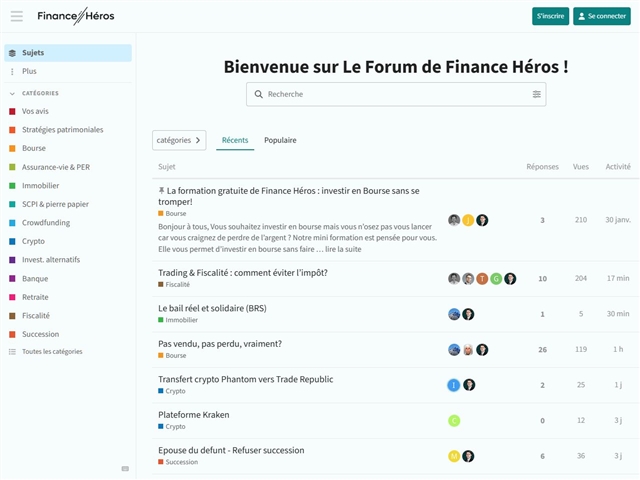The width and height of the screenshot is (640, 480).
Task: Click Crypto tag under Plateforme Kraken
Action: click(172, 427)
